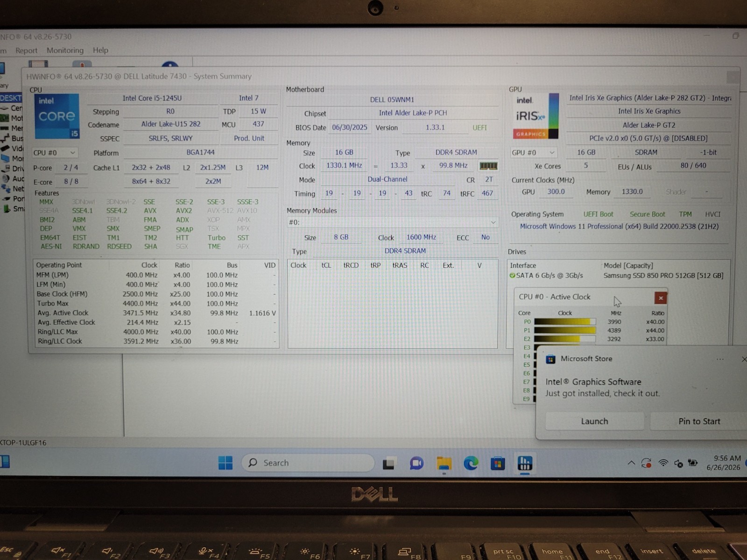This screenshot has height=560, width=747.
Task: Click the taskbar Search box
Action: (x=308, y=463)
